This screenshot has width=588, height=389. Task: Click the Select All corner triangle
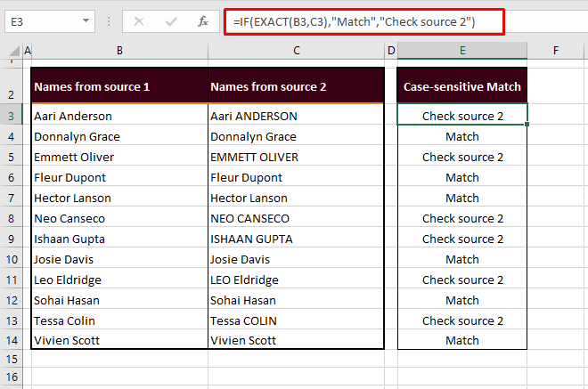pos(12,52)
